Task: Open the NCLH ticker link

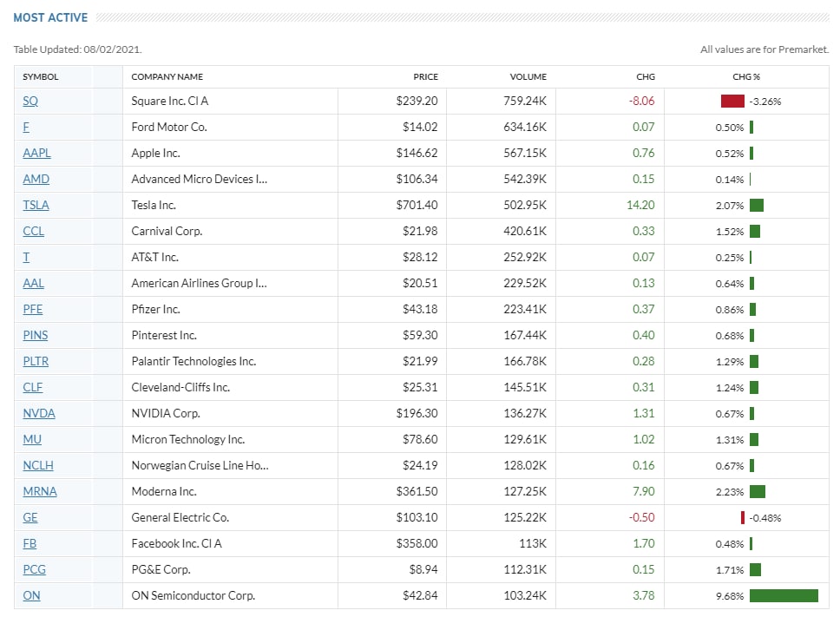Action: pos(38,465)
